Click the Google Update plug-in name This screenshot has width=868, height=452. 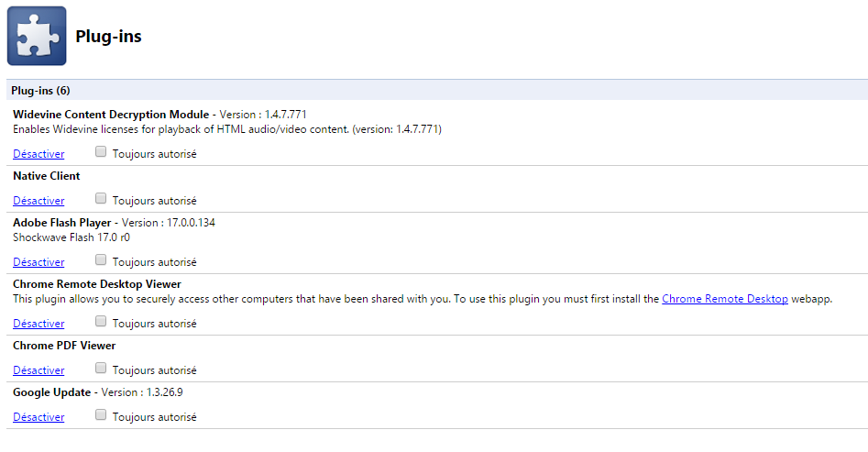click(51, 392)
